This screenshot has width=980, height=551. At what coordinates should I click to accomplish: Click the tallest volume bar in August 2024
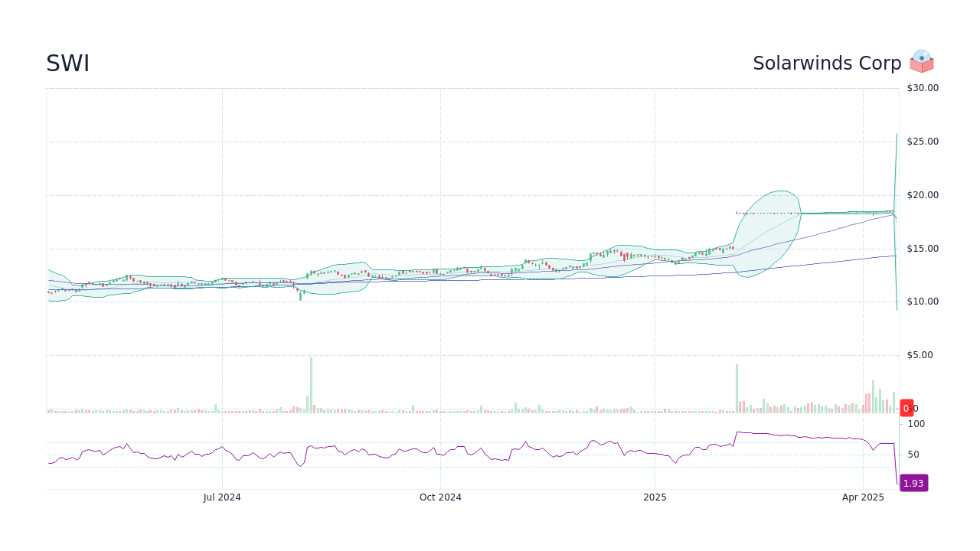pyautogui.click(x=311, y=385)
